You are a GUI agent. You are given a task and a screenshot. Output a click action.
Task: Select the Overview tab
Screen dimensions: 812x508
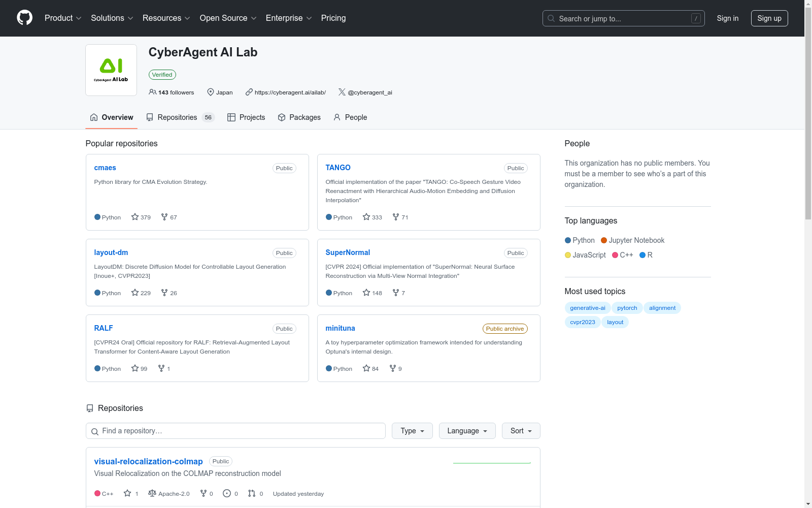(x=112, y=117)
